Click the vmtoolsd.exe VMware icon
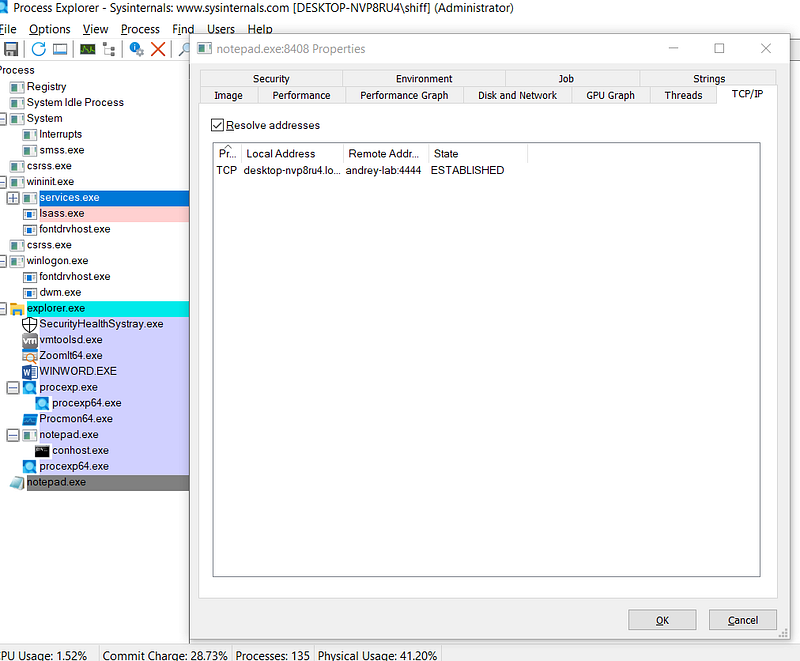Screen dimensions: 800x661 pyautogui.click(x=30, y=340)
